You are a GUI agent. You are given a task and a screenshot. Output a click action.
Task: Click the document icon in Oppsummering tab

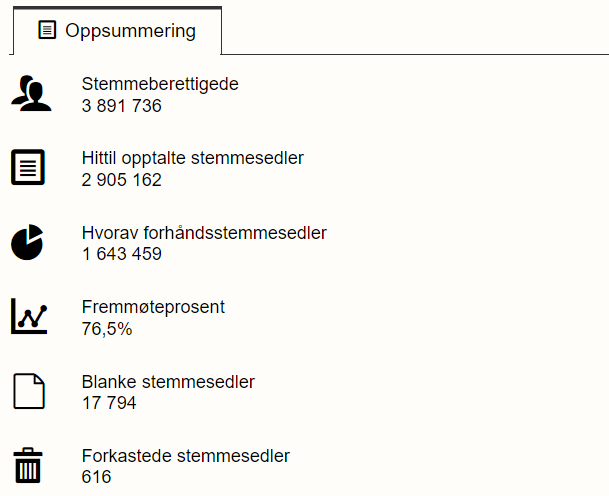[x=47, y=31]
